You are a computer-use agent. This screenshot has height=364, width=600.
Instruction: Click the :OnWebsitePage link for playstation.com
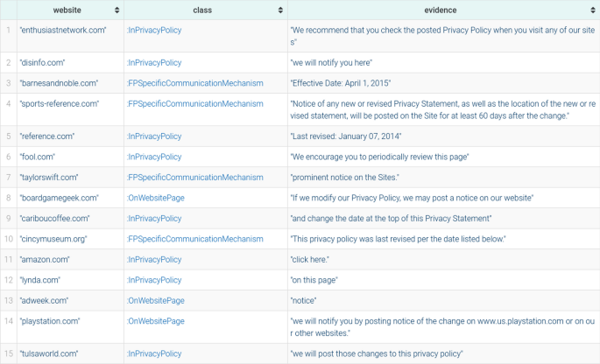[x=155, y=321]
